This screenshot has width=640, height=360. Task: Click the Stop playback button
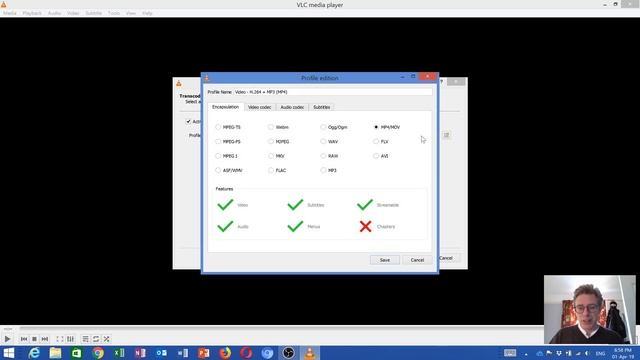[x=34, y=339]
